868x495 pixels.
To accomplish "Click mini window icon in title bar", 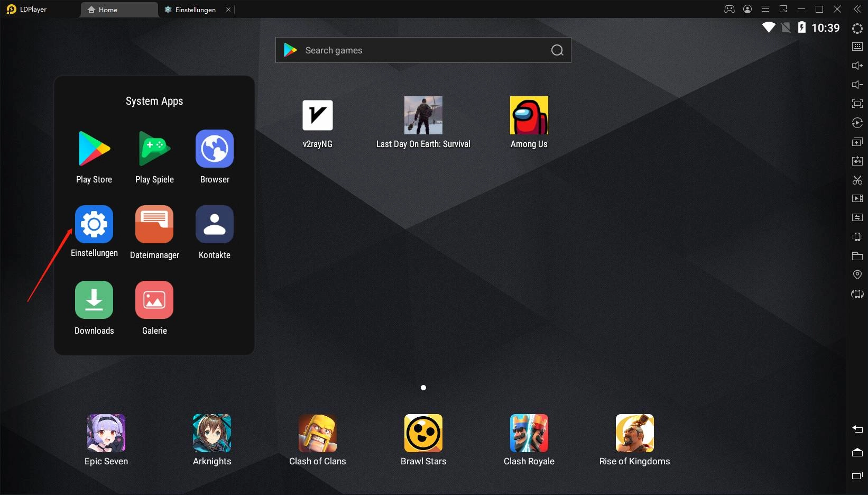I will coord(783,9).
